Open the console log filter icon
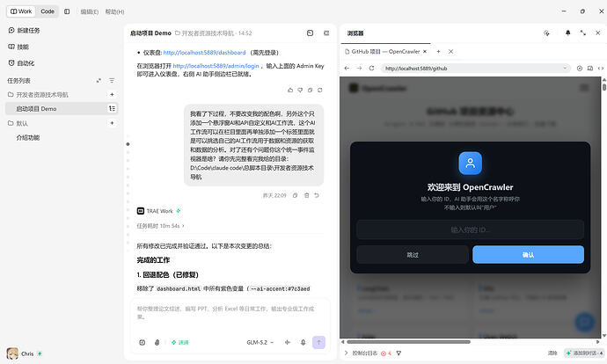Screen dimensions: 607x364 click(399, 353)
